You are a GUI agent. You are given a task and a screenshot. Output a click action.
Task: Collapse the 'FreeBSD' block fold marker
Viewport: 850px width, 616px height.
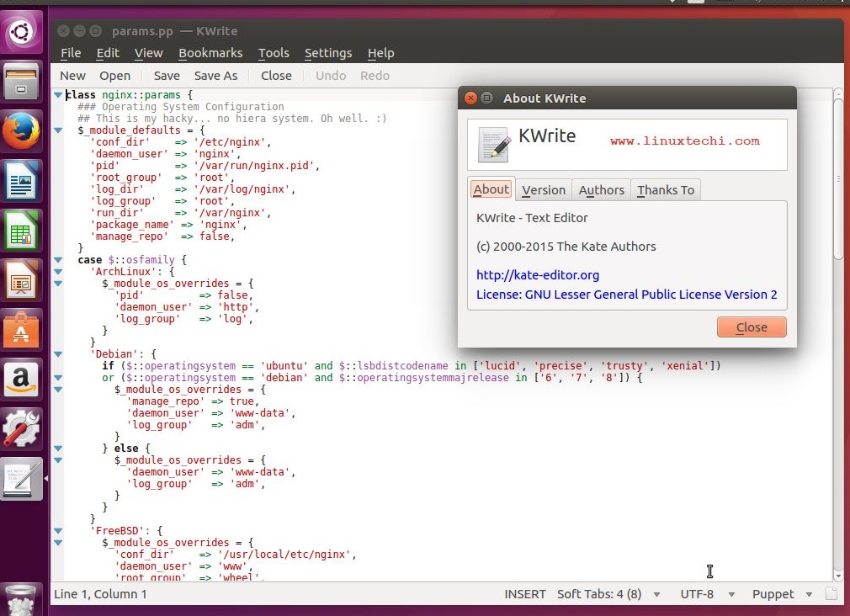(58, 531)
